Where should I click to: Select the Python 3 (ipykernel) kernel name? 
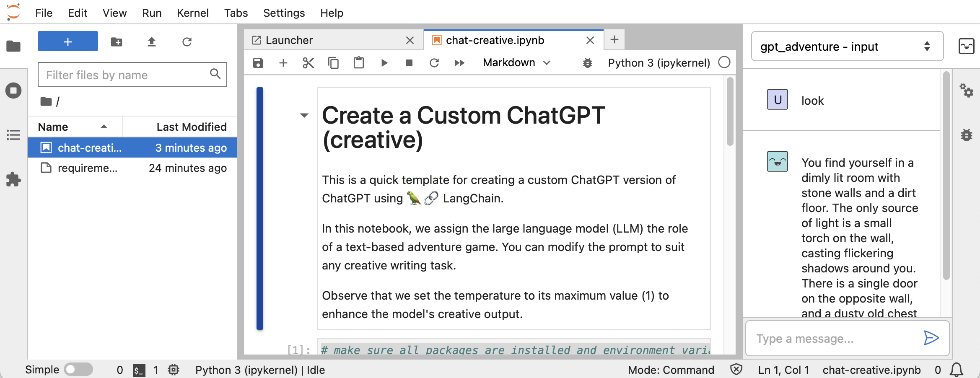(x=659, y=63)
